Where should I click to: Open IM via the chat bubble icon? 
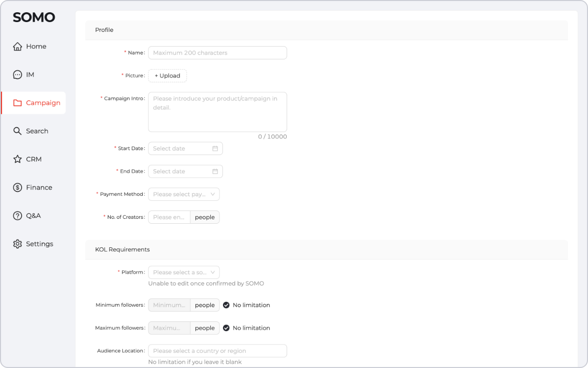(18, 75)
